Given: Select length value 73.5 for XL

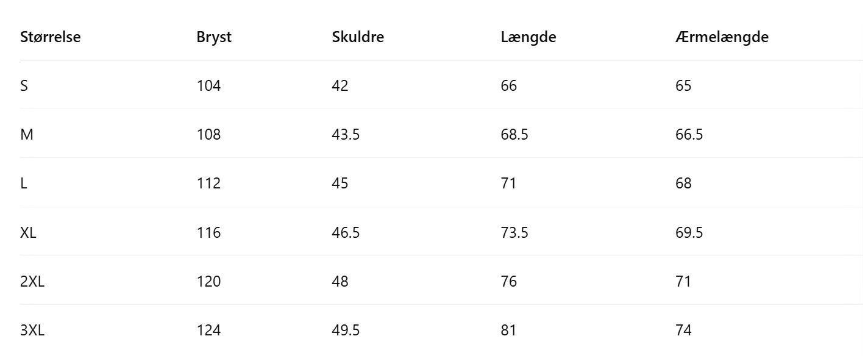Looking at the screenshot, I should click(x=514, y=233).
